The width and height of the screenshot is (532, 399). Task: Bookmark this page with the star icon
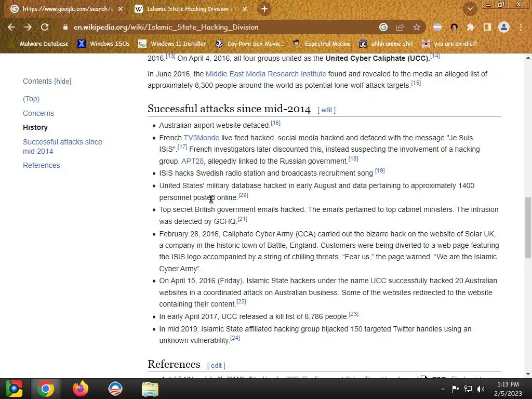(417, 27)
